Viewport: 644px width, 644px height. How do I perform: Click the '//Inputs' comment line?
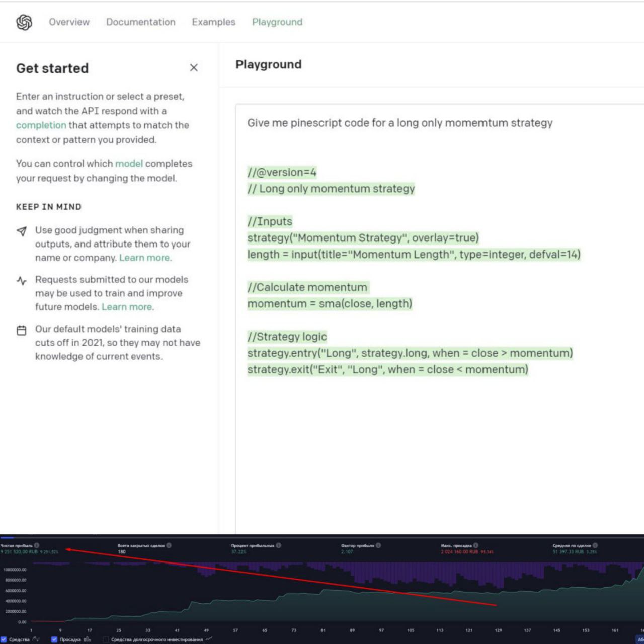coord(270,221)
